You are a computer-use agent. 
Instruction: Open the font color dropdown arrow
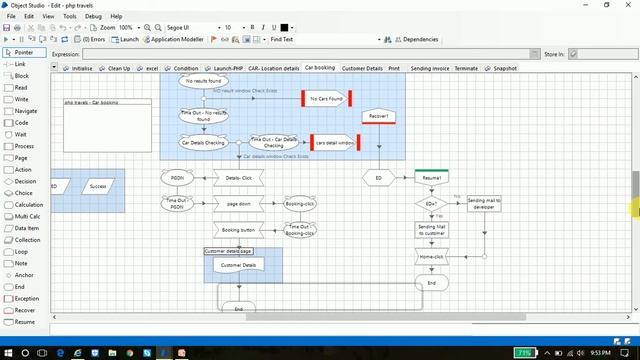point(292,28)
